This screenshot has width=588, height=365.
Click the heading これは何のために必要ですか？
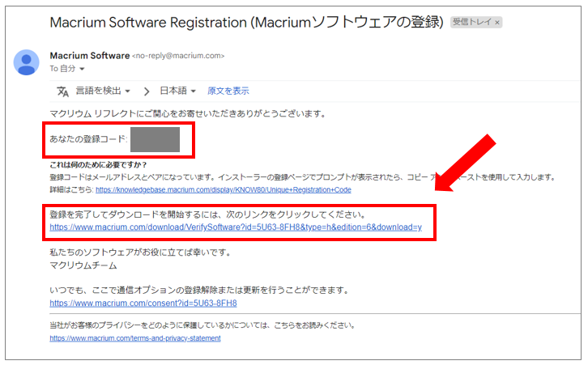[x=98, y=165]
